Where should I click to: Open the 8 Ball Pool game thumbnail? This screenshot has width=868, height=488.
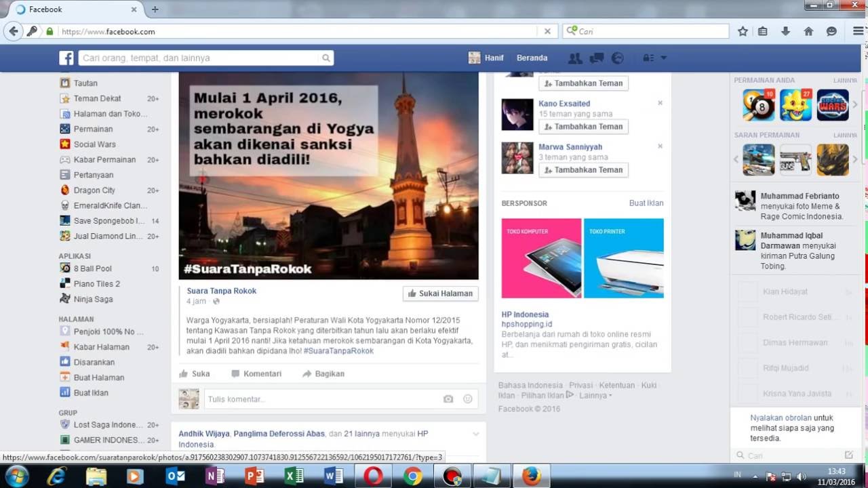coord(758,105)
